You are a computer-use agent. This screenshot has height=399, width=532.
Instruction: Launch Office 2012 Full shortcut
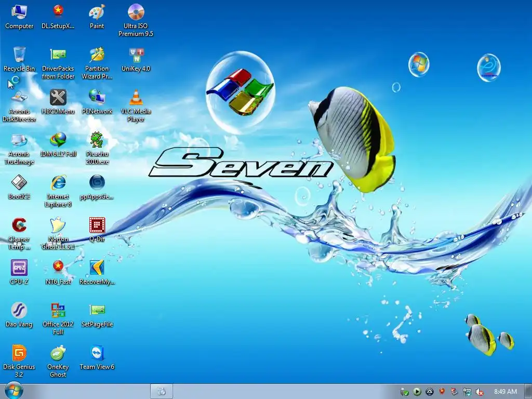58,319
